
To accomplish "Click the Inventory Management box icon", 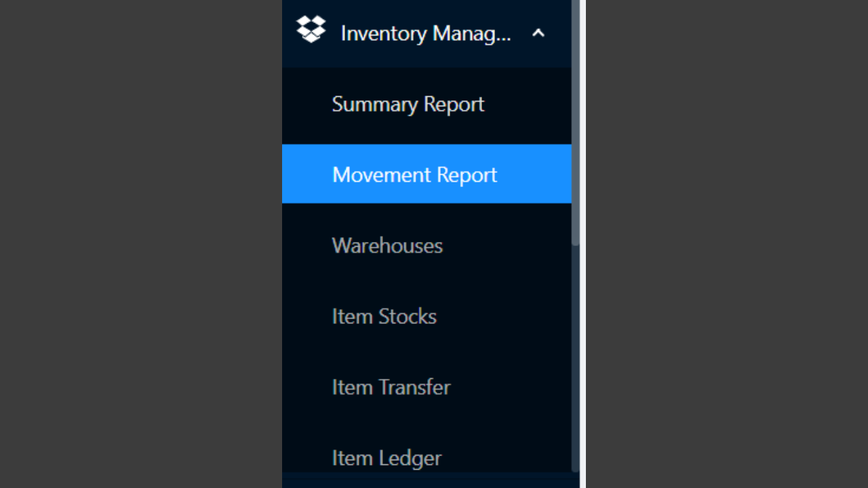I will (311, 29).
